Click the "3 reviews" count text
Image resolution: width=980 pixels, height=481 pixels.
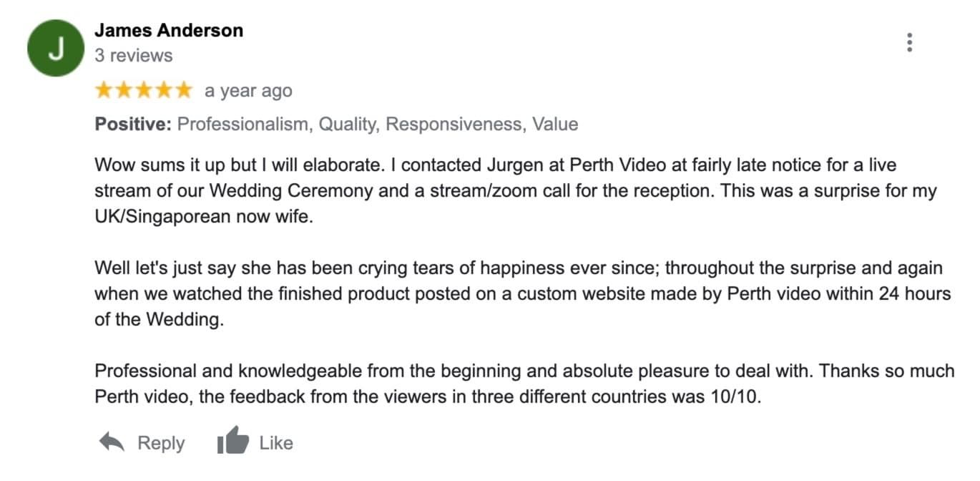point(134,56)
